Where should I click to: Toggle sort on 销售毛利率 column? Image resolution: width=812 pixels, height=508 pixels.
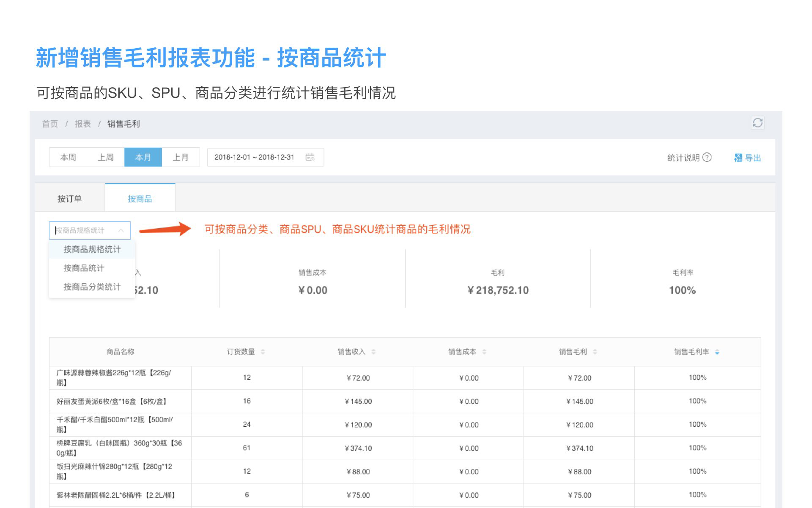pos(717,352)
